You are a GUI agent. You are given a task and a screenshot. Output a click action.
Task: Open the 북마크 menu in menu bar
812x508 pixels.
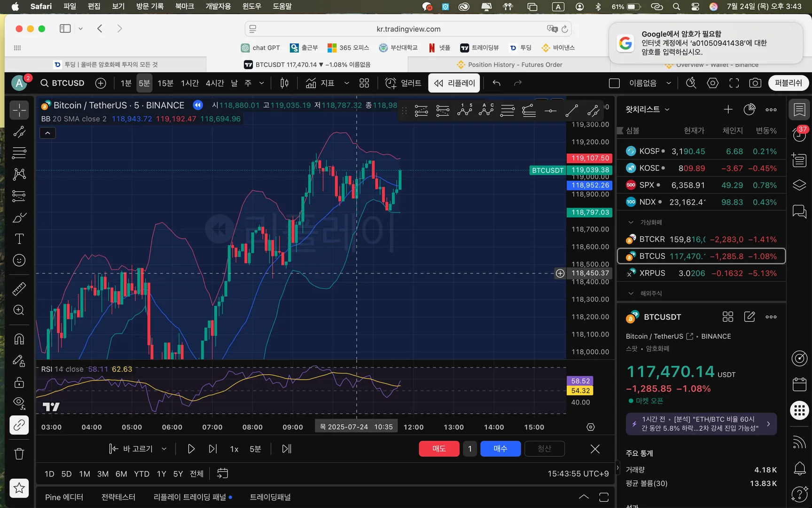[x=184, y=7]
